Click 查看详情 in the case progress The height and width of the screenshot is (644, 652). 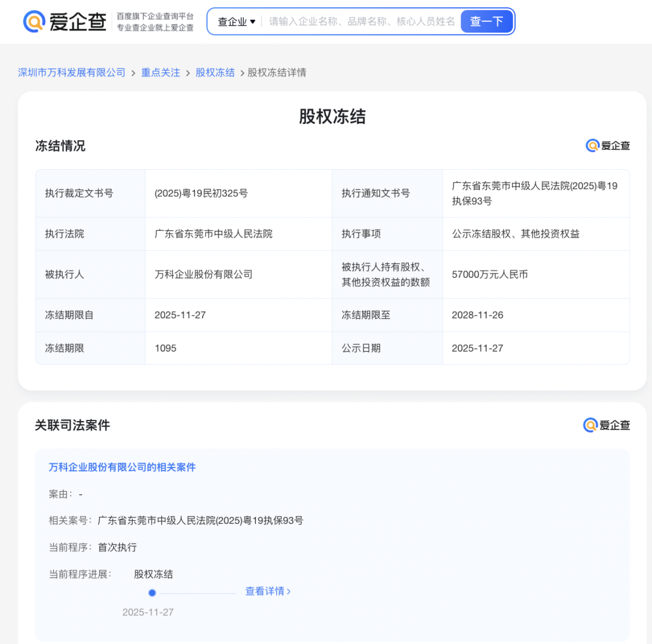(267, 591)
